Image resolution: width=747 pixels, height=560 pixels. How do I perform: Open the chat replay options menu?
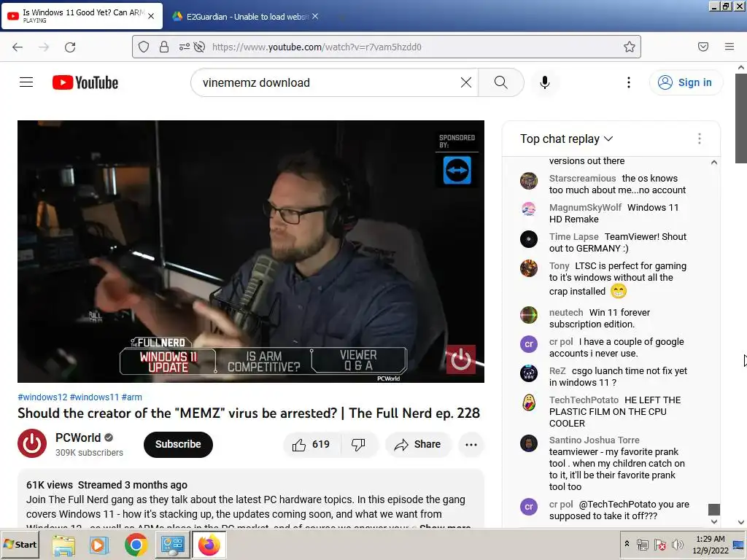700,139
